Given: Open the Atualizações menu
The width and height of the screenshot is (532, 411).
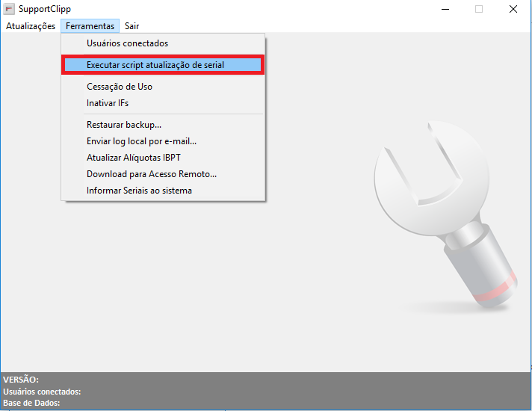Looking at the screenshot, I should [31, 26].
